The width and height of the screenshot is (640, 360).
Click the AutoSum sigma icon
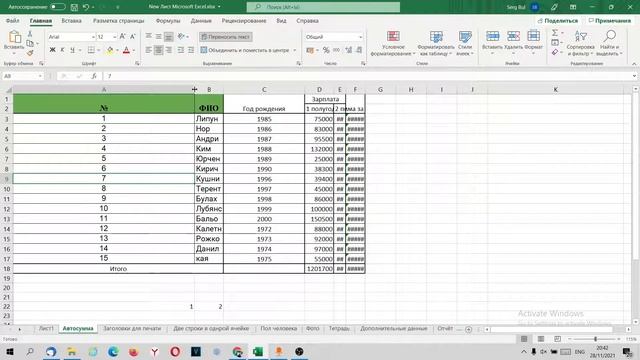(x=555, y=33)
